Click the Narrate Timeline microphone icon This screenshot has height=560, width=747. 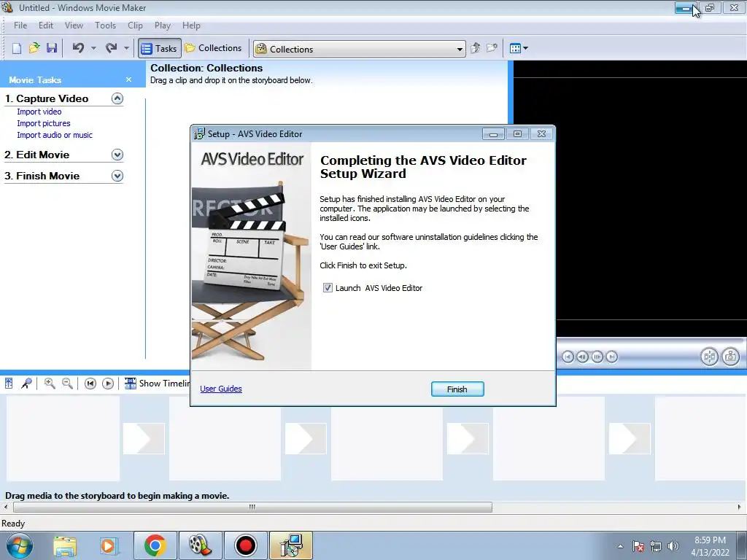point(27,384)
